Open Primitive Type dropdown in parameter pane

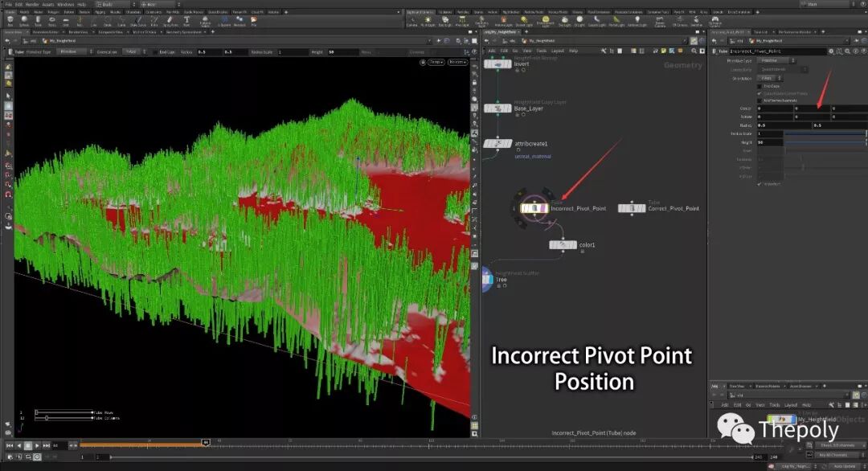point(777,60)
